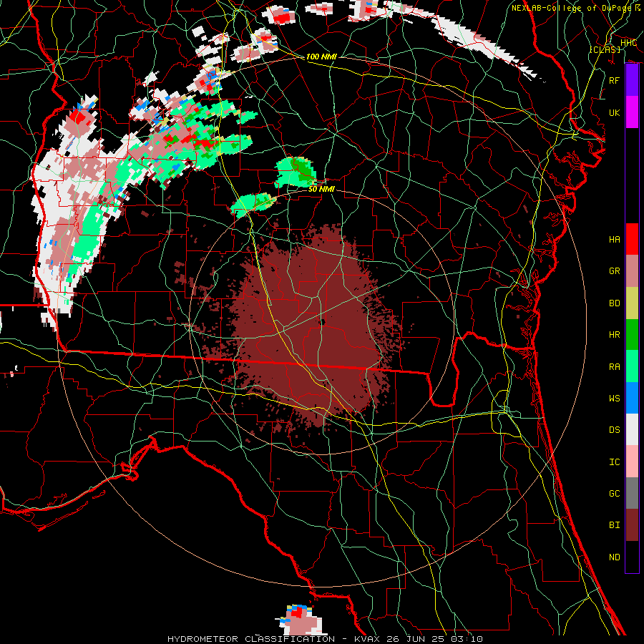Click the "IC" legend label

click(615, 462)
